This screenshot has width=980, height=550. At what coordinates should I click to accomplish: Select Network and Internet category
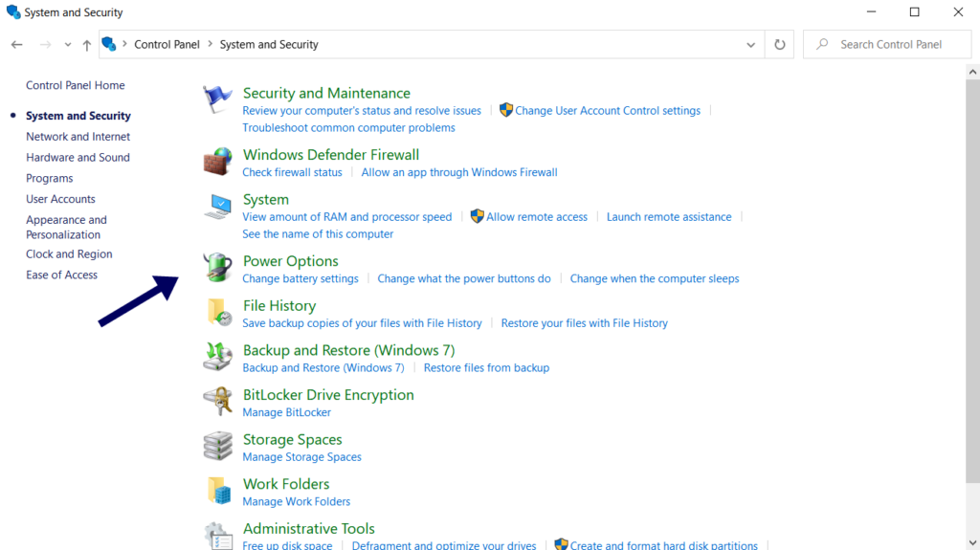tap(78, 136)
